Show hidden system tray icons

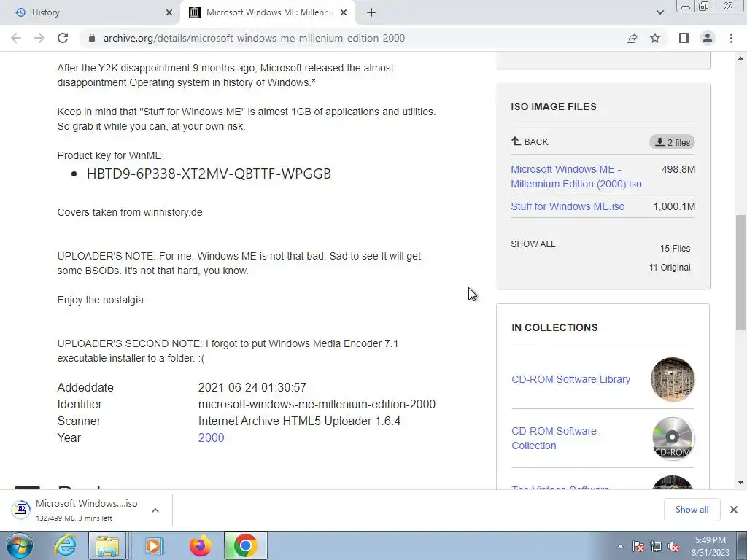click(620, 546)
